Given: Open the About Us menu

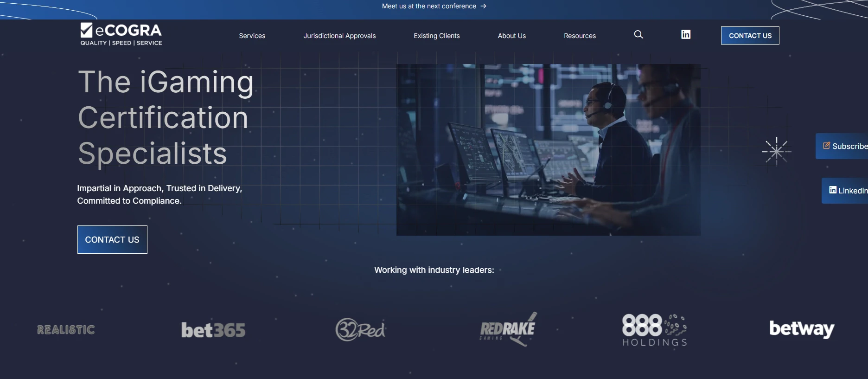Looking at the screenshot, I should pyautogui.click(x=512, y=36).
